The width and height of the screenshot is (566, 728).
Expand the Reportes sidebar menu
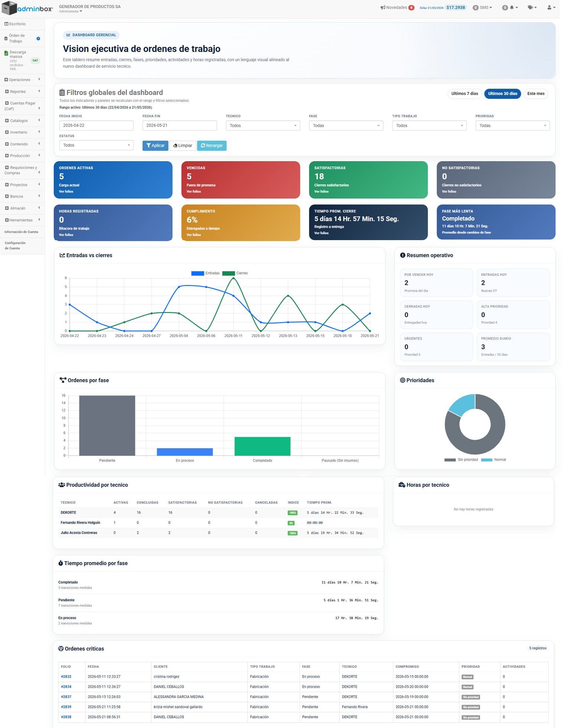(22, 92)
